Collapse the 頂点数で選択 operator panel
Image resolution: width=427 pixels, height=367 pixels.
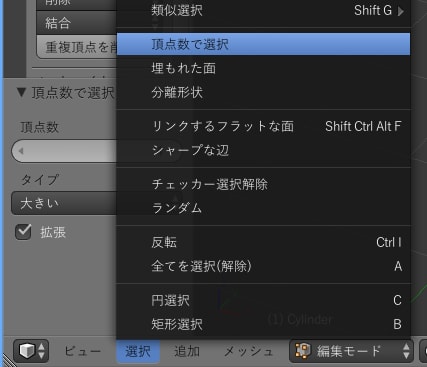pyautogui.click(x=21, y=92)
